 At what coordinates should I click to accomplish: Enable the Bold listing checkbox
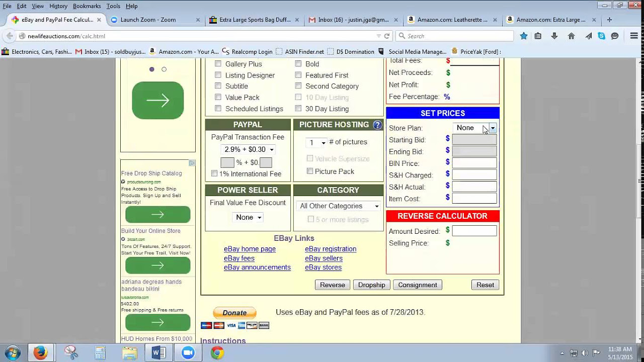point(298,63)
